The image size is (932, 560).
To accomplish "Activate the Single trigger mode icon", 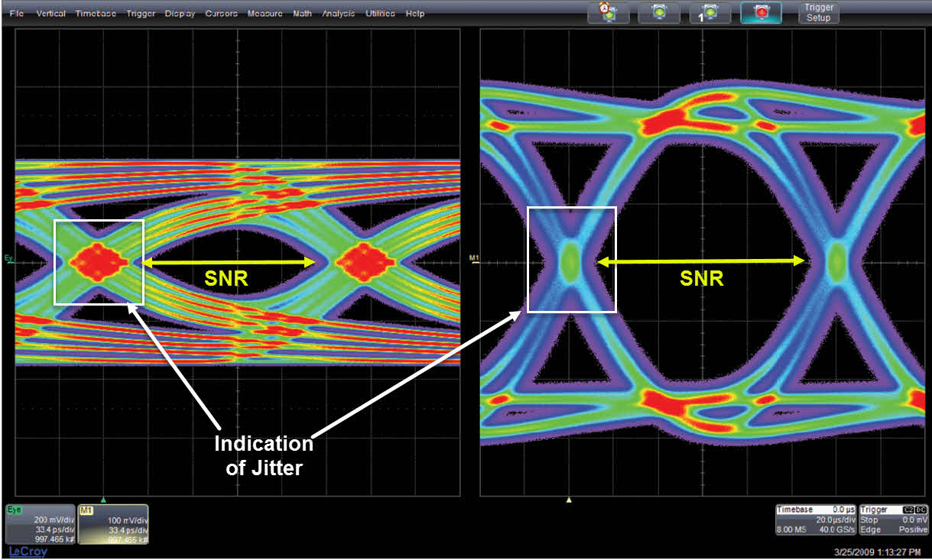I will (x=710, y=13).
